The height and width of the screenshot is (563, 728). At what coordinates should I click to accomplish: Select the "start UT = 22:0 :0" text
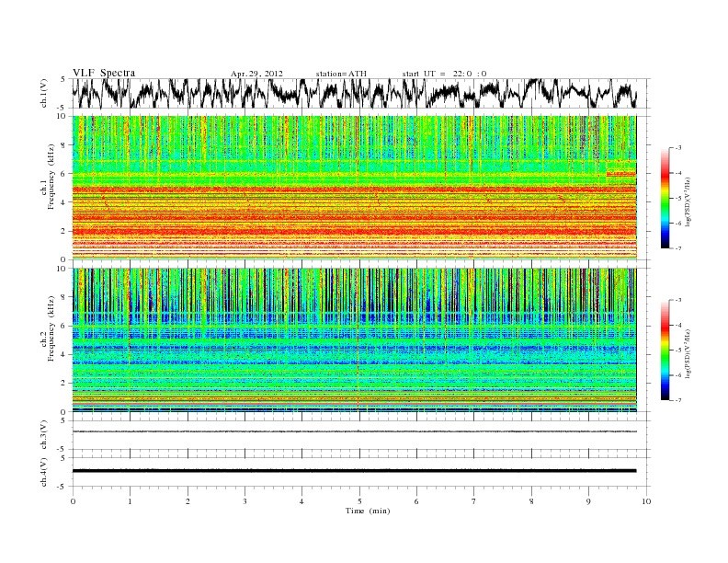pos(444,74)
